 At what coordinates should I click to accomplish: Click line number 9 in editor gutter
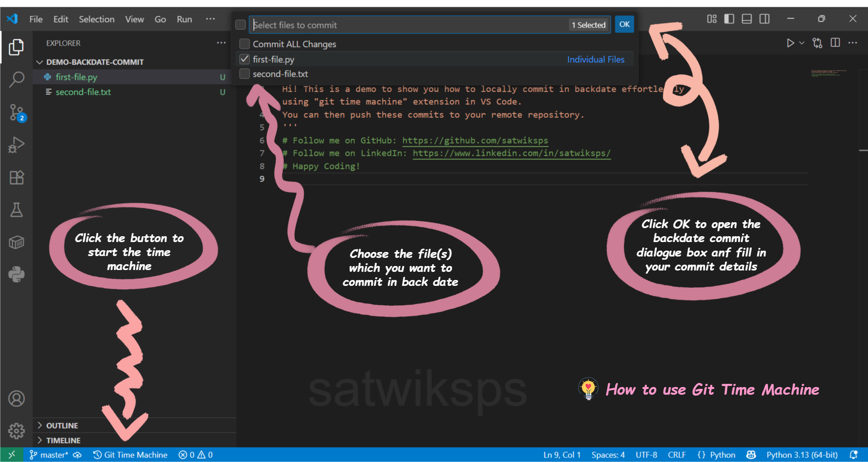pos(262,179)
